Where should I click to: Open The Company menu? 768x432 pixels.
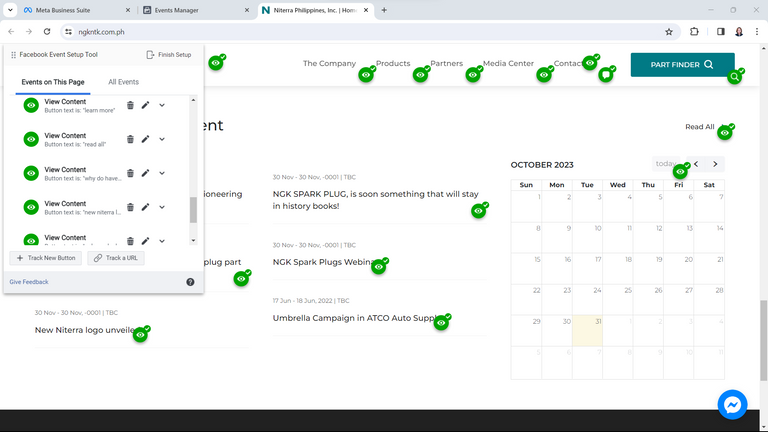[x=329, y=63]
